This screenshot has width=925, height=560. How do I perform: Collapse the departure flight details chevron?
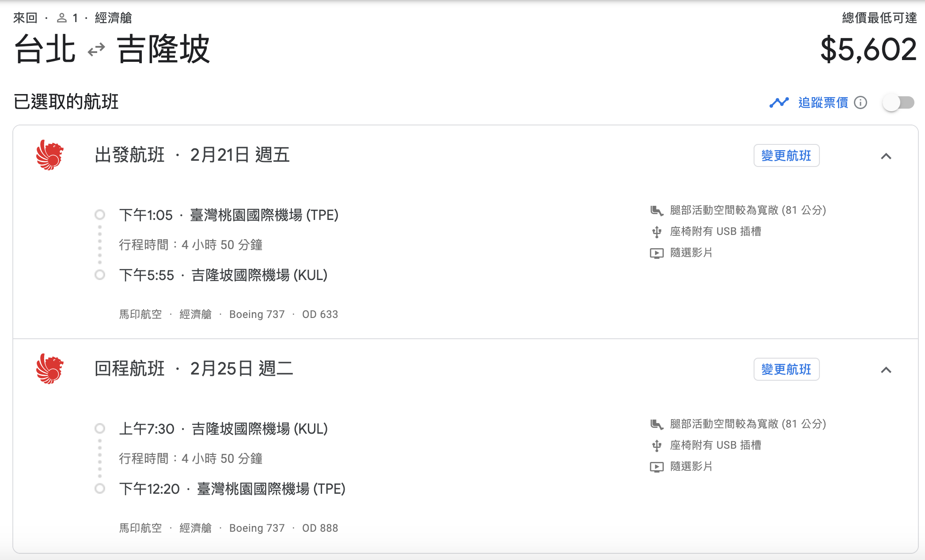[886, 156]
